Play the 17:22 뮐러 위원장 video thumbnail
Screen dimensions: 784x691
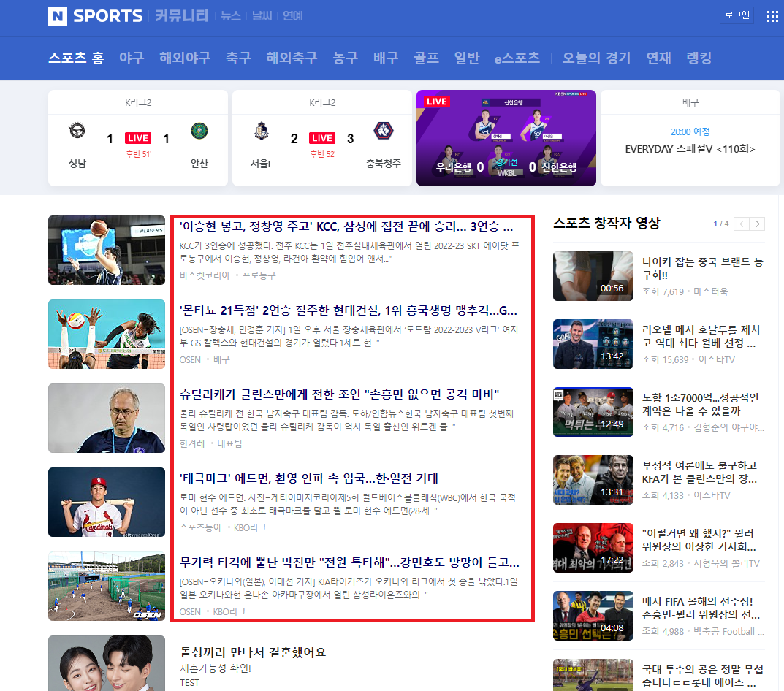tap(593, 548)
